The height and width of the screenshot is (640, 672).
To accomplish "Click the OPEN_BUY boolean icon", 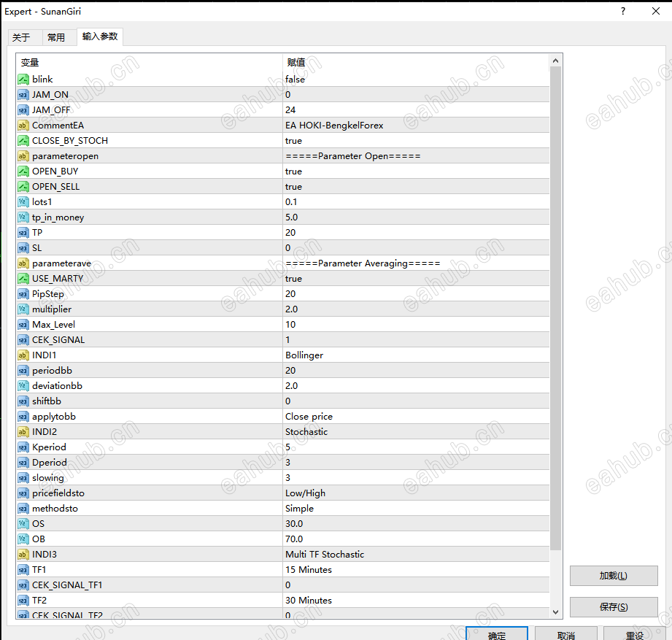I will 23,171.
